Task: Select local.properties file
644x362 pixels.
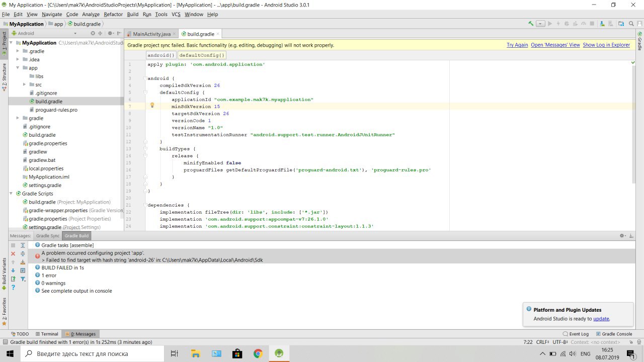Action: pyautogui.click(x=43, y=168)
